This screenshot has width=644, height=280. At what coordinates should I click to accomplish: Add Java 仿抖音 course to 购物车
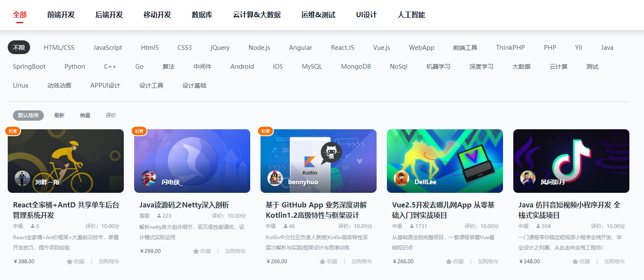pos(615,262)
